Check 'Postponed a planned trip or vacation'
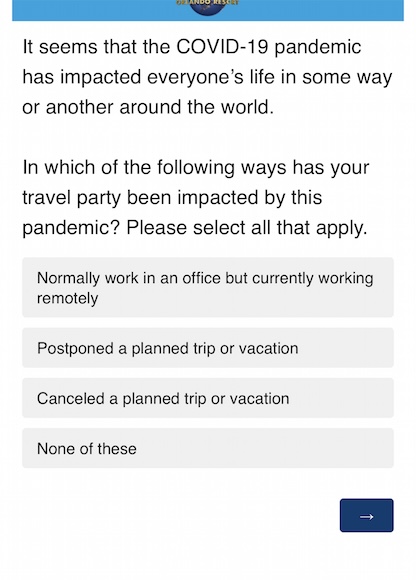The width and height of the screenshot is (416, 580). pos(208,348)
